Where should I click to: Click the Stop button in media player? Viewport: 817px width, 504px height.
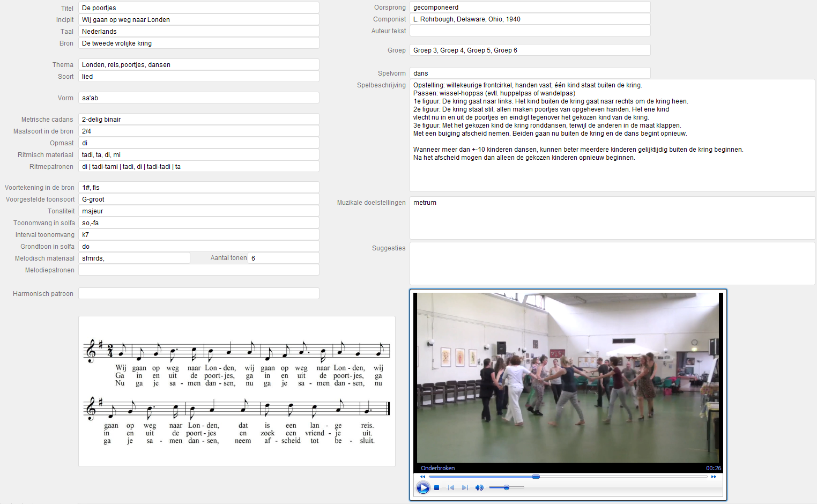point(437,487)
